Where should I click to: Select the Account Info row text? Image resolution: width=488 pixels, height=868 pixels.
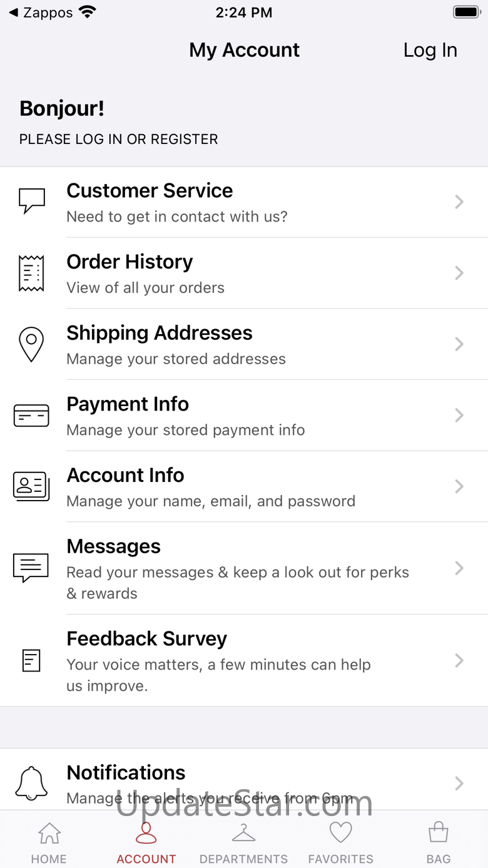[125, 475]
